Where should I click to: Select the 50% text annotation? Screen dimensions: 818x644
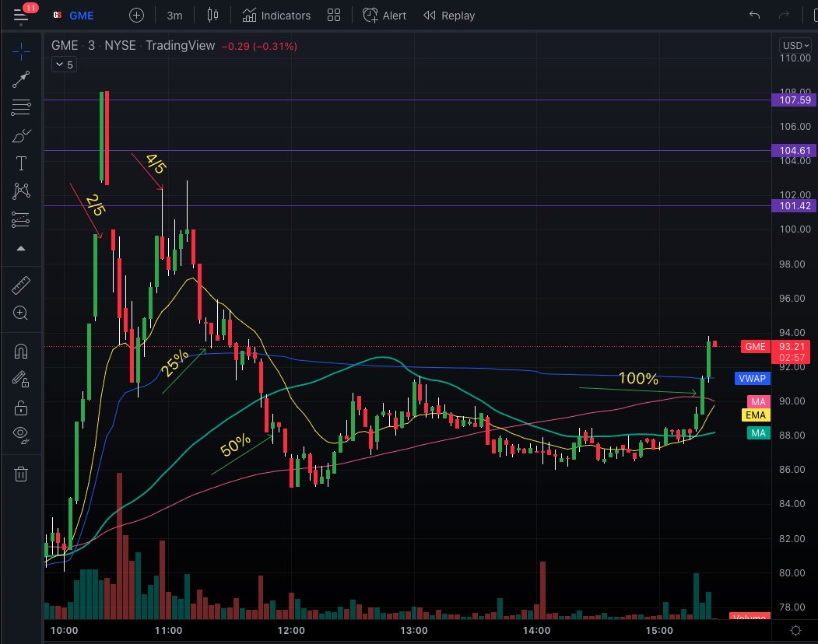(235, 445)
